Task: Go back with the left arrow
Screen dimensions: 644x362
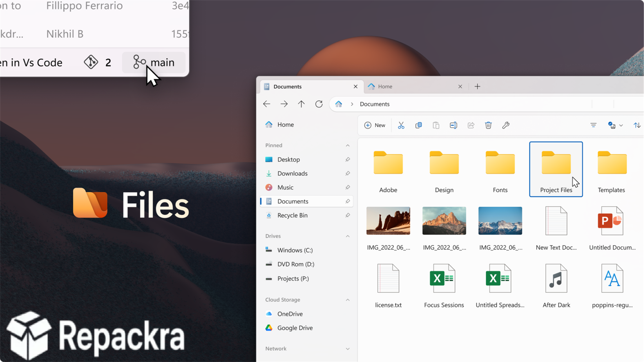Action: tap(267, 104)
